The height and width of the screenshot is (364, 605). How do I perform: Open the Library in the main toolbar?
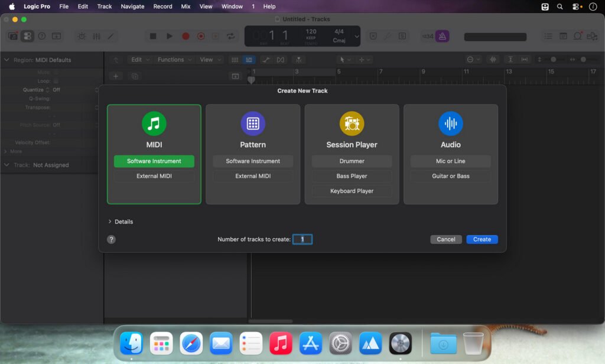click(13, 36)
